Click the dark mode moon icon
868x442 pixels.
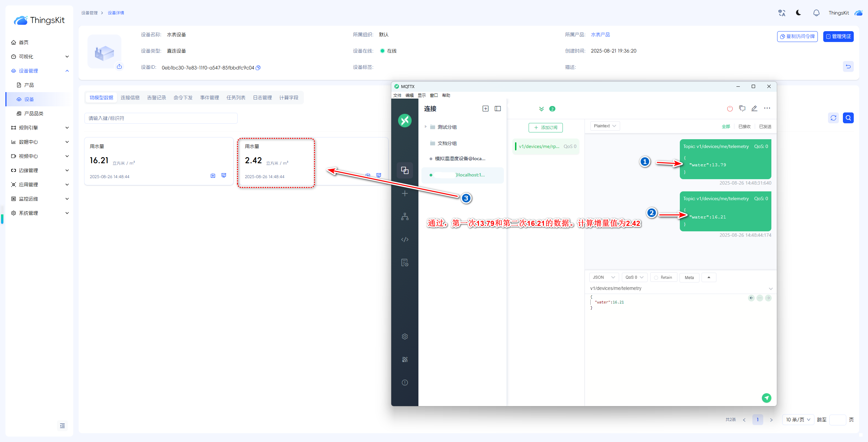click(798, 13)
